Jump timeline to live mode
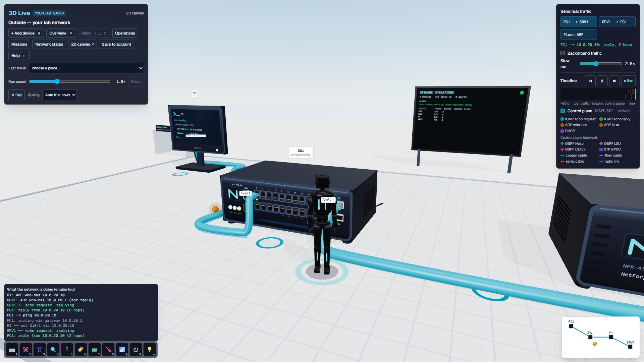The height and width of the screenshot is (362, 644). coord(629,81)
